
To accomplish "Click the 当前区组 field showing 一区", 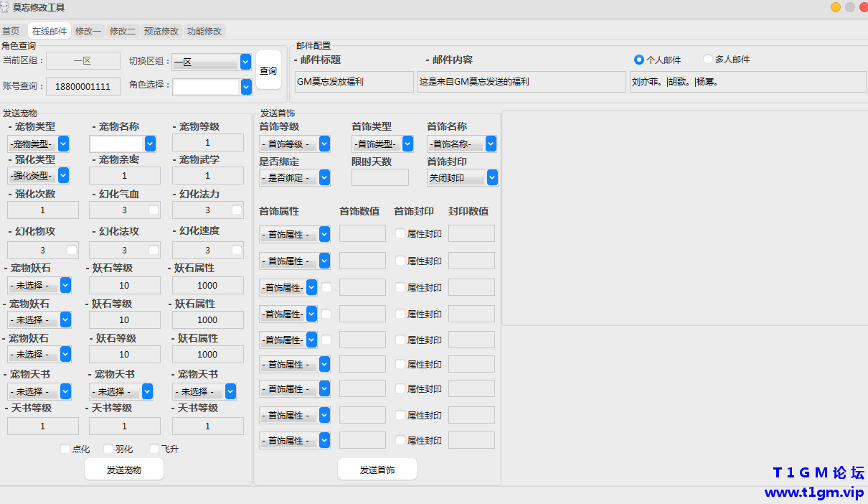I will [x=83, y=61].
